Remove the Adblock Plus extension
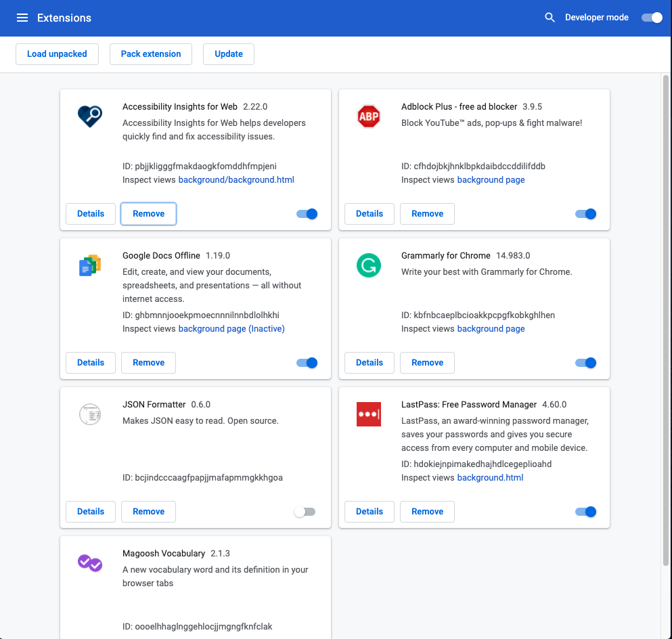Image resolution: width=672 pixels, height=639 pixels. click(x=427, y=214)
